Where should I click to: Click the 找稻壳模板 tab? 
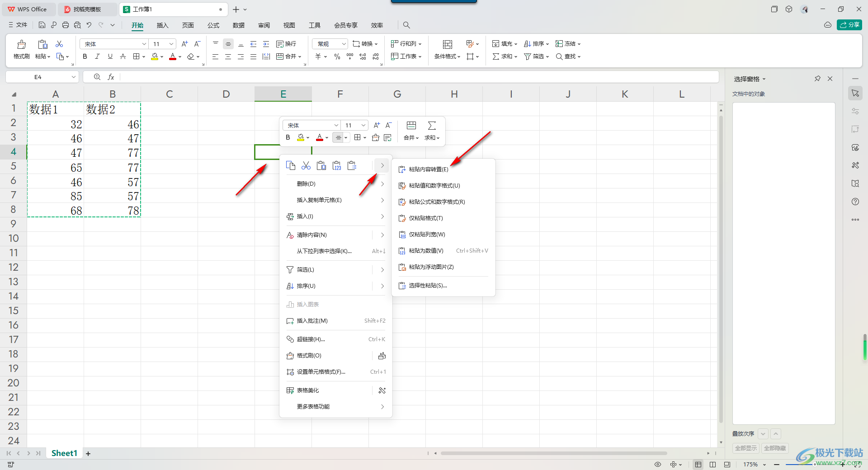pos(87,9)
